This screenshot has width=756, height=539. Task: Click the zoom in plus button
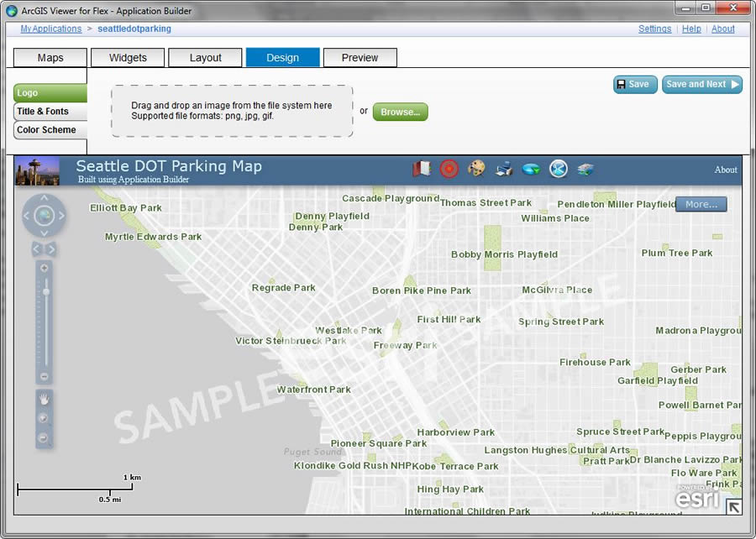coord(44,268)
